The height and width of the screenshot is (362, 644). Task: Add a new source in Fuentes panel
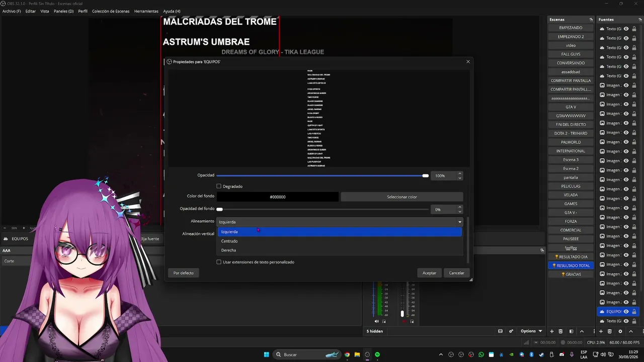pos(601,331)
